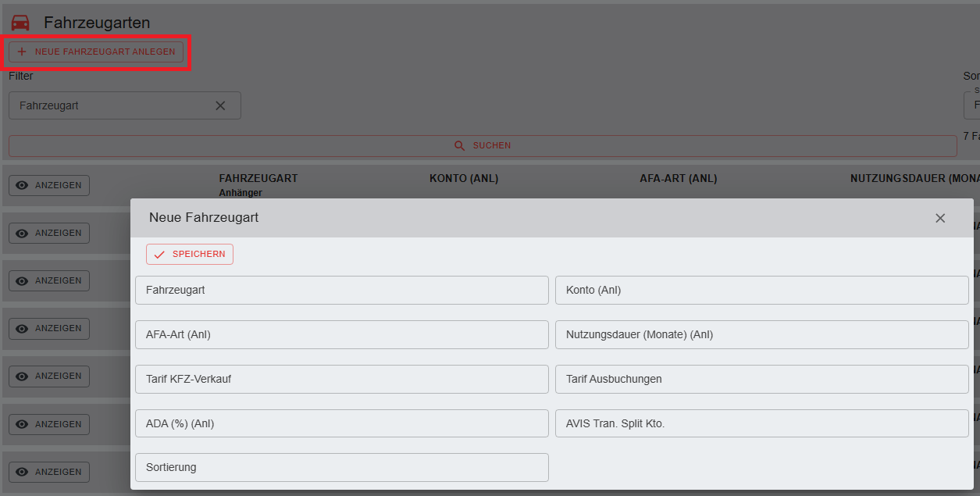
Task: Click the magnifier icon on the Suchen bar
Action: pos(460,146)
